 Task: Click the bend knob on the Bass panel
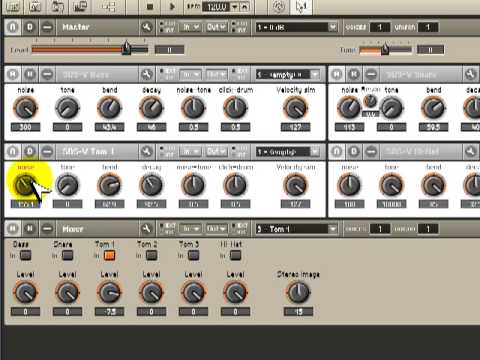(109, 108)
